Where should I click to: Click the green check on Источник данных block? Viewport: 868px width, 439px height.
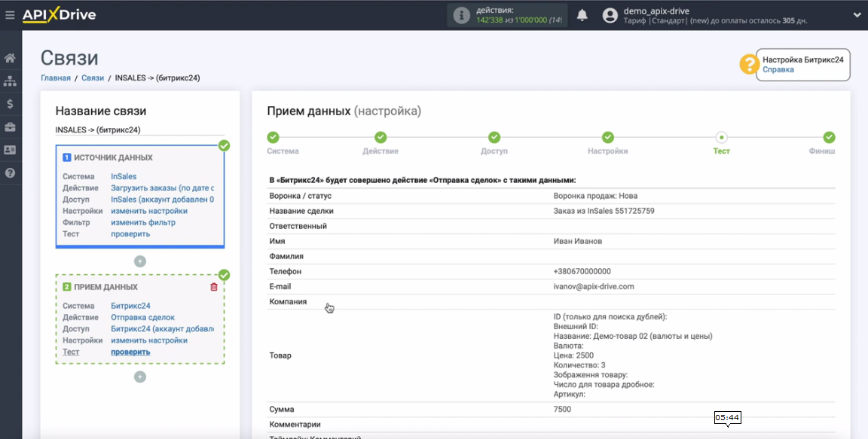[225, 145]
